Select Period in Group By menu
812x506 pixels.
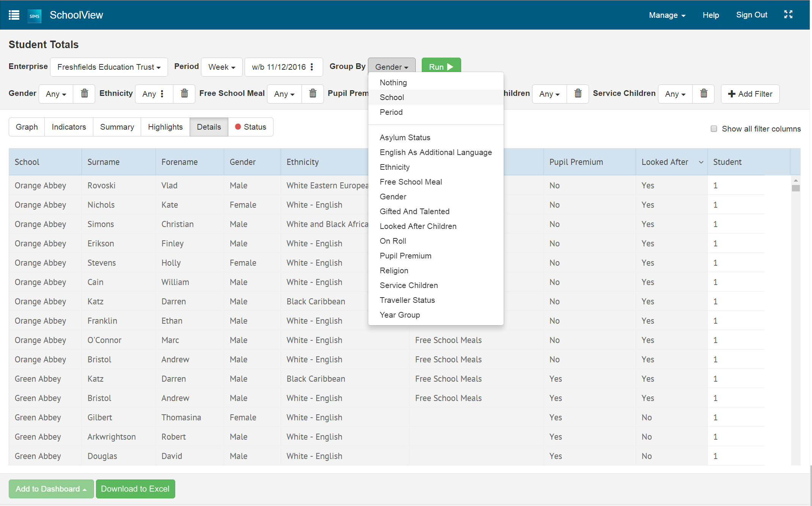pyautogui.click(x=436, y=112)
